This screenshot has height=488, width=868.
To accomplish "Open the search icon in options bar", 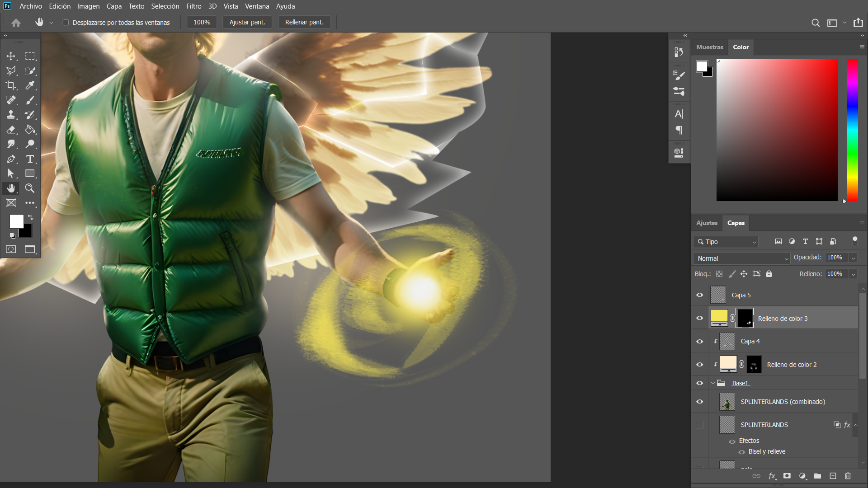I will [816, 23].
